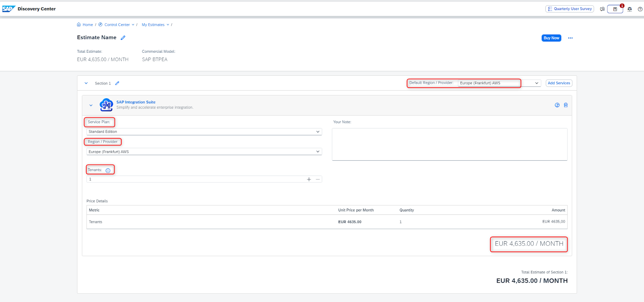Open the estimator calculator icon with badge

pos(615,9)
